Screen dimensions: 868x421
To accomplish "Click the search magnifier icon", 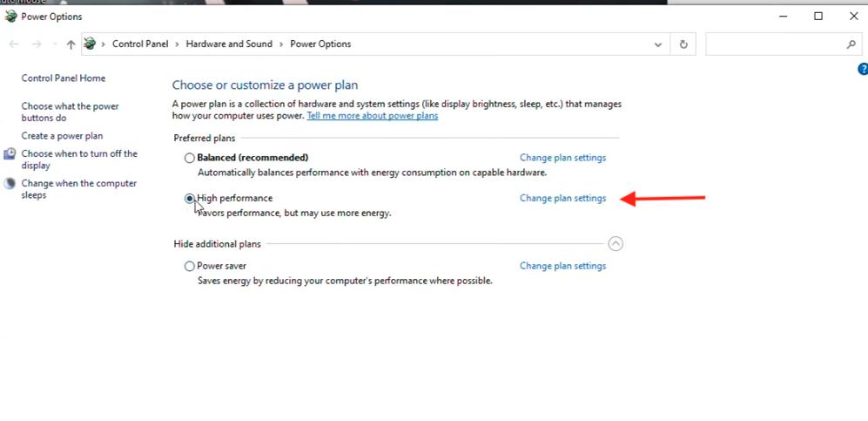I will tap(851, 44).
